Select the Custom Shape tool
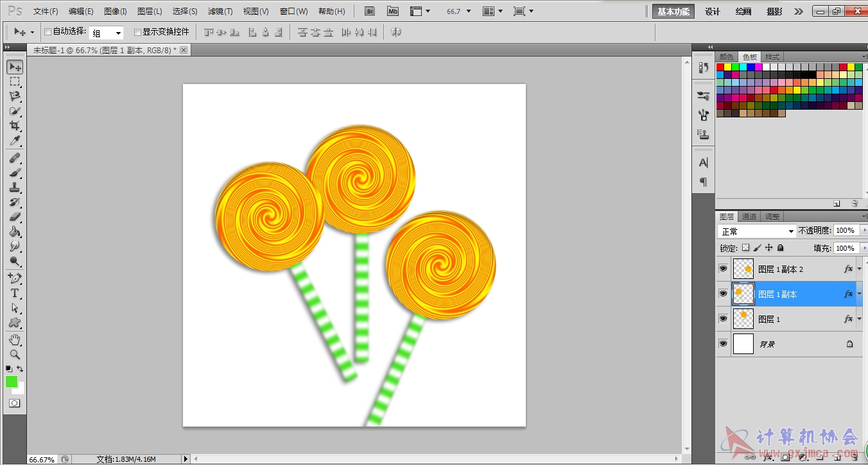This screenshot has width=868, height=465. point(15,323)
